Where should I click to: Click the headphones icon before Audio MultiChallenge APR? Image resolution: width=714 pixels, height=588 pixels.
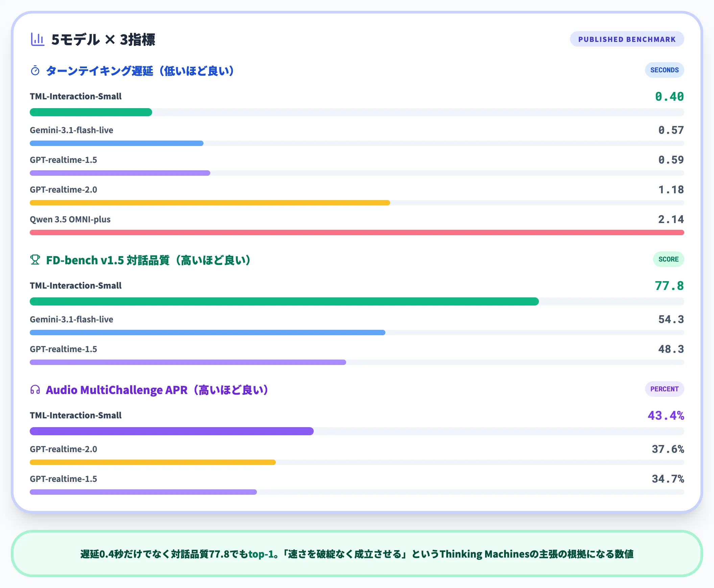click(x=35, y=390)
